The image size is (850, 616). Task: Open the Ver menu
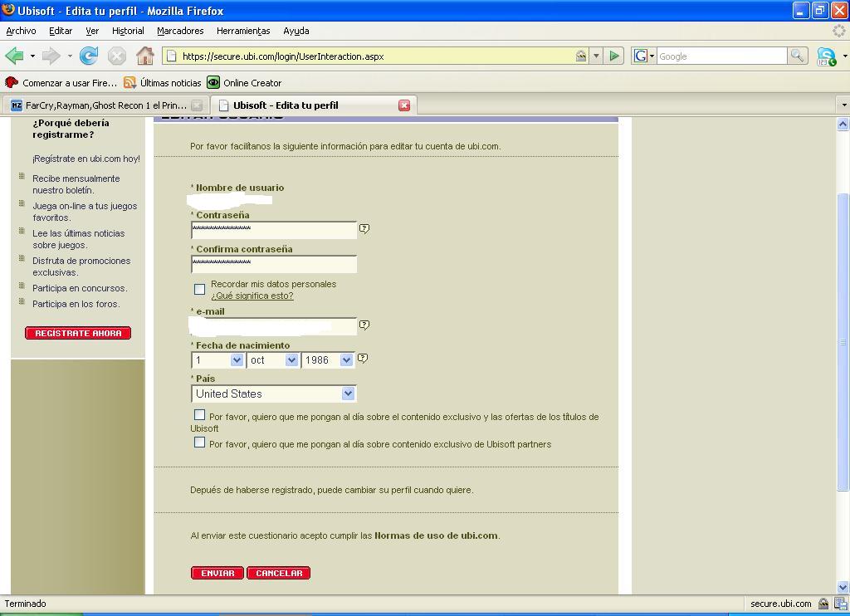click(x=92, y=31)
